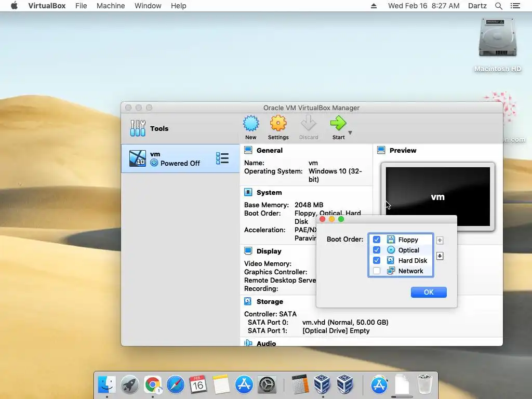Open Calculator from the Dock
This screenshot has width=532, height=399.
pyautogui.click(x=300, y=385)
